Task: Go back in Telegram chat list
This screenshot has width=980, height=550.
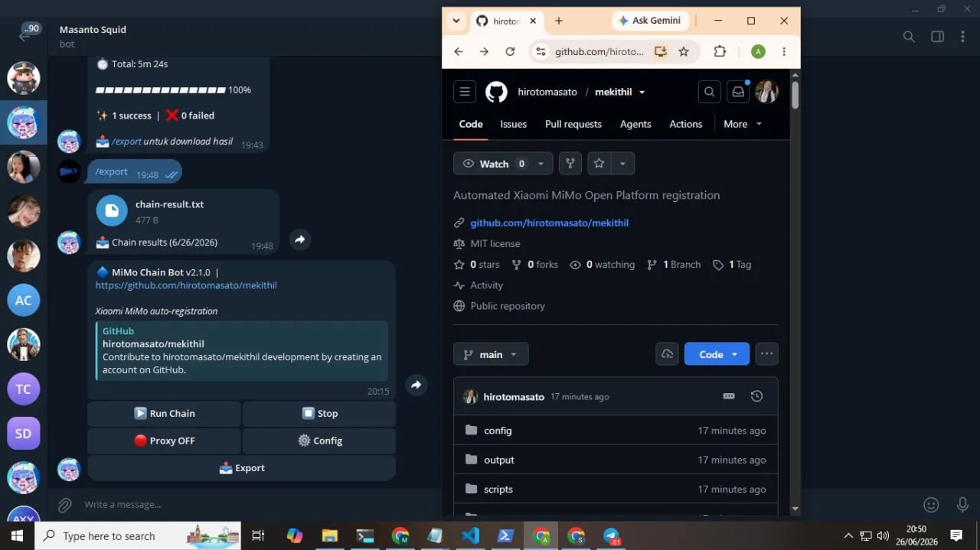Action: tap(24, 35)
